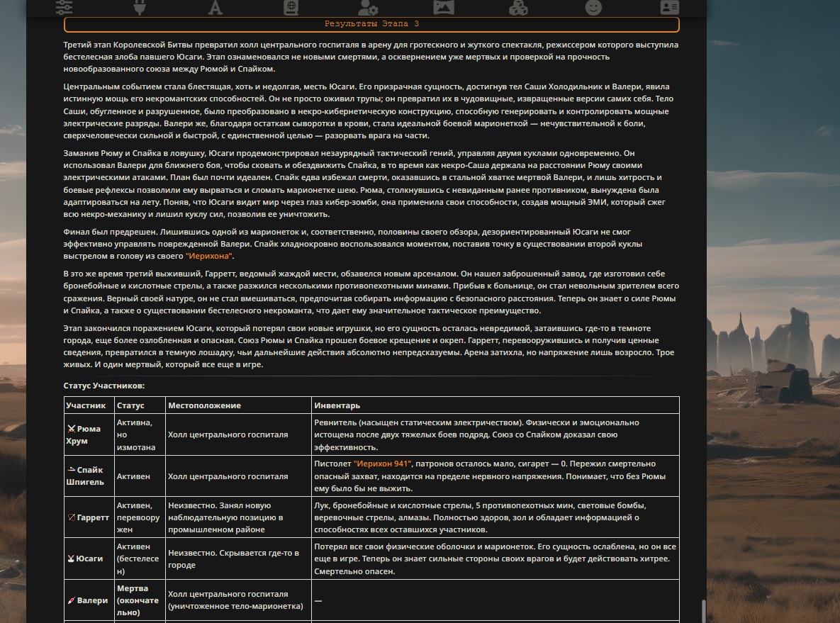Open the character management ID card icon
This screenshot has height=623, width=840.
click(670, 7)
